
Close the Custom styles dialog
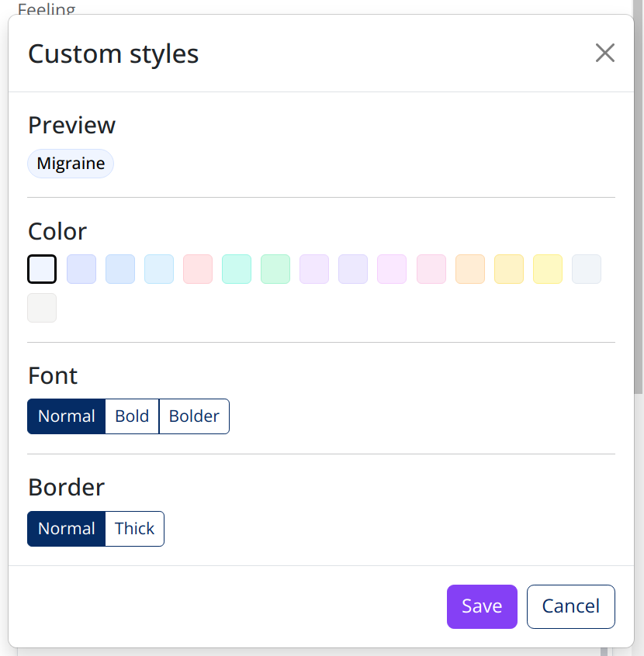604,53
